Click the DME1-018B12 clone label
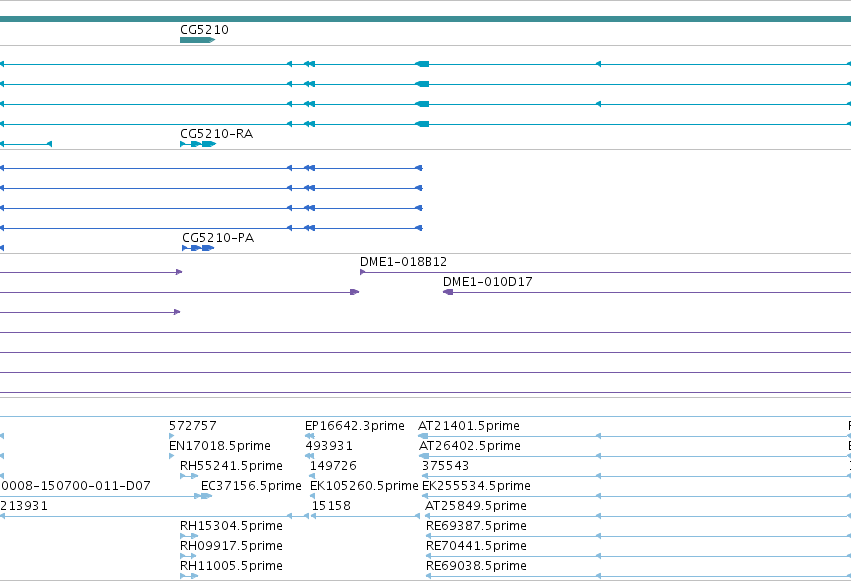851x581 pixels. point(403,261)
